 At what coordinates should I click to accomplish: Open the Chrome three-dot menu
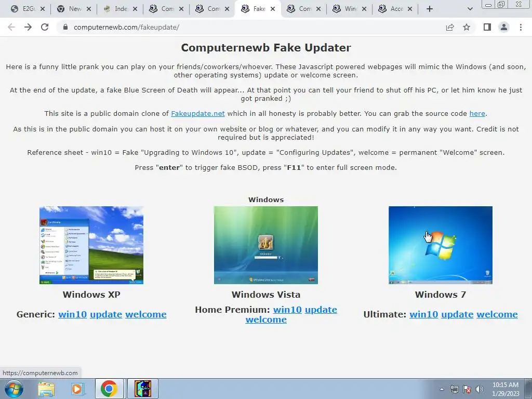point(521,27)
